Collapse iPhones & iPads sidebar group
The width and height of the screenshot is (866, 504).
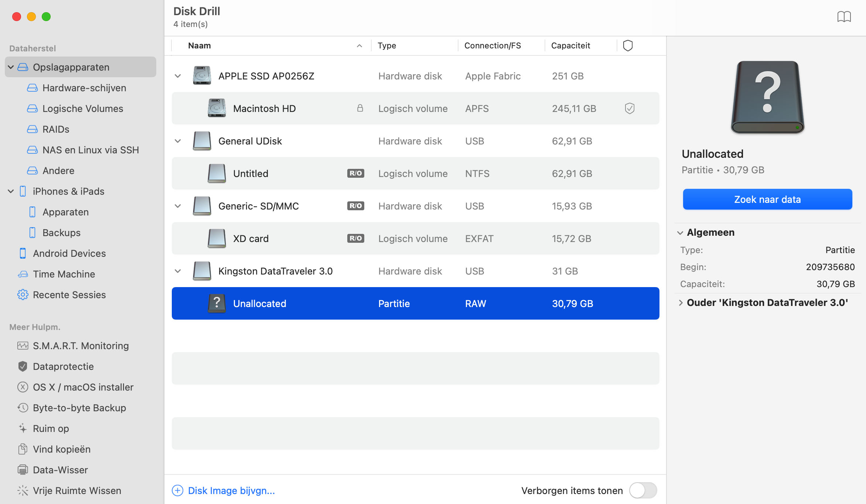(x=11, y=191)
